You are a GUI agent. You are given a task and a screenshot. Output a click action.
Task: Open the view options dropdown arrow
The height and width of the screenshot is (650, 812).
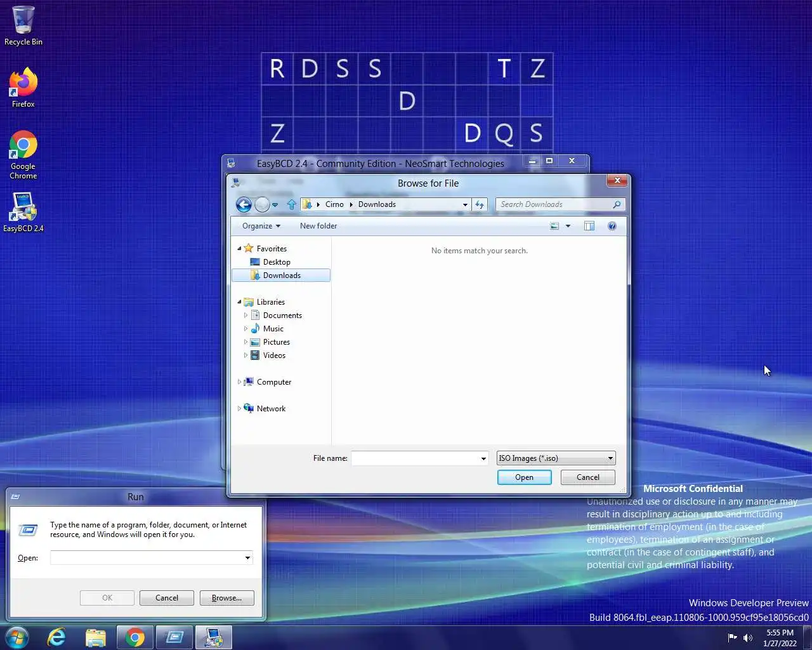point(568,226)
